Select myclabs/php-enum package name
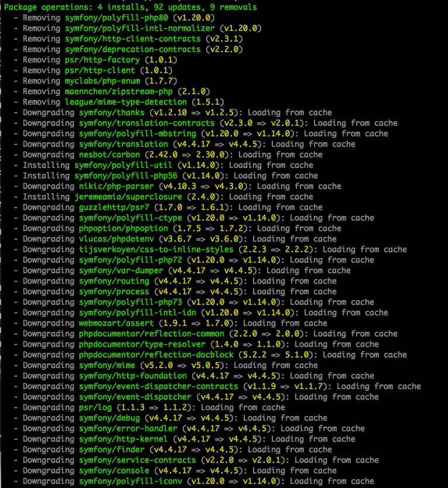 [x=102, y=81]
